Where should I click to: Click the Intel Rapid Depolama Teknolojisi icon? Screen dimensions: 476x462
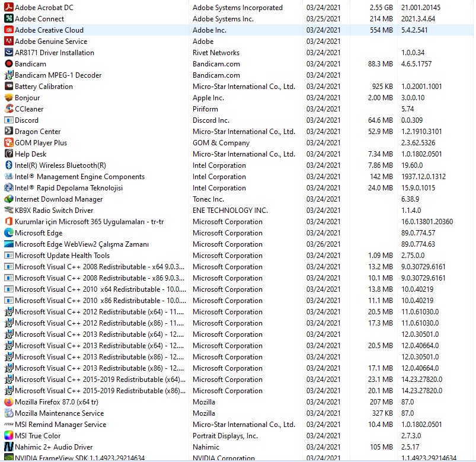click(x=9, y=188)
